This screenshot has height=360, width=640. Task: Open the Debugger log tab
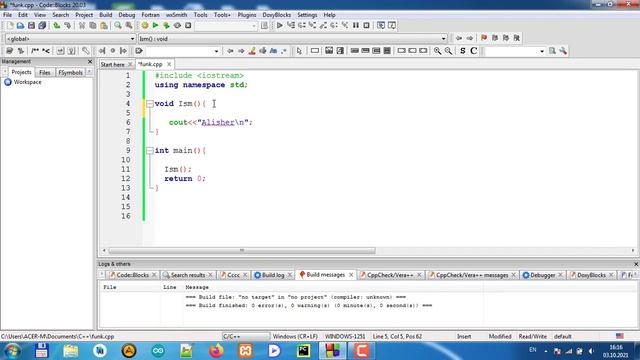tap(542, 275)
